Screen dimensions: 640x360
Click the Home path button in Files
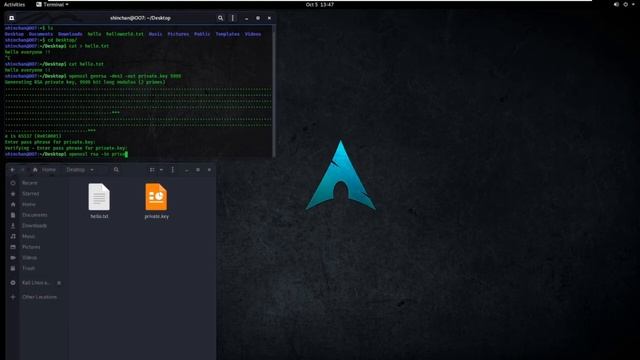click(x=44, y=170)
